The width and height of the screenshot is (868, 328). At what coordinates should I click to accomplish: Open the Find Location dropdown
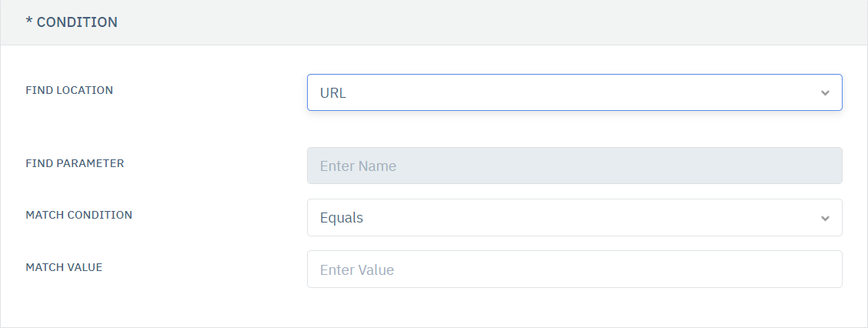pyautogui.click(x=574, y=92)
